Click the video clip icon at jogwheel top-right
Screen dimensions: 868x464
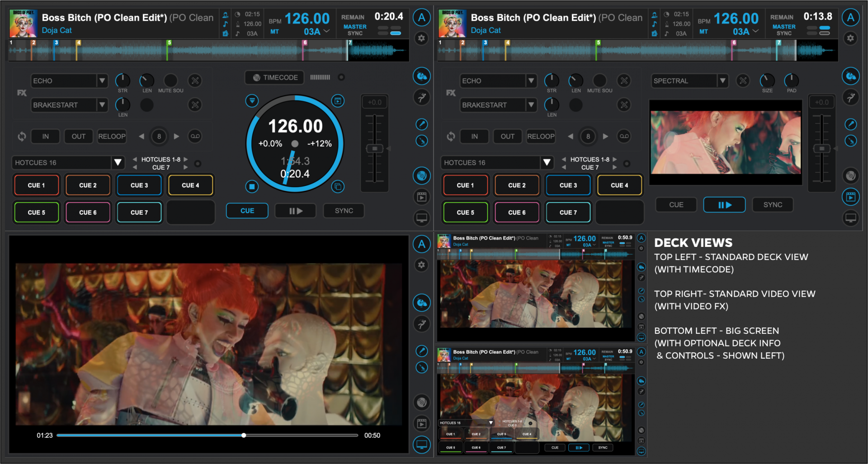338,101
